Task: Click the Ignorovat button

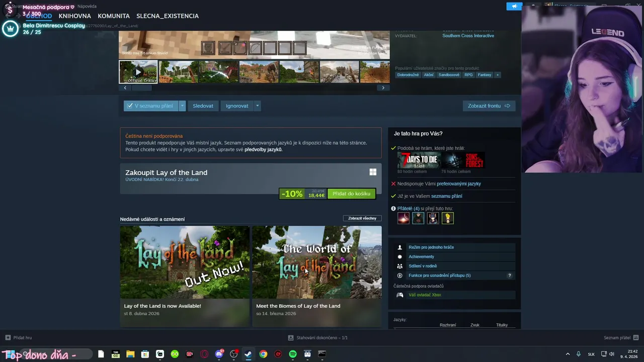Action: [x=237, y=106]
